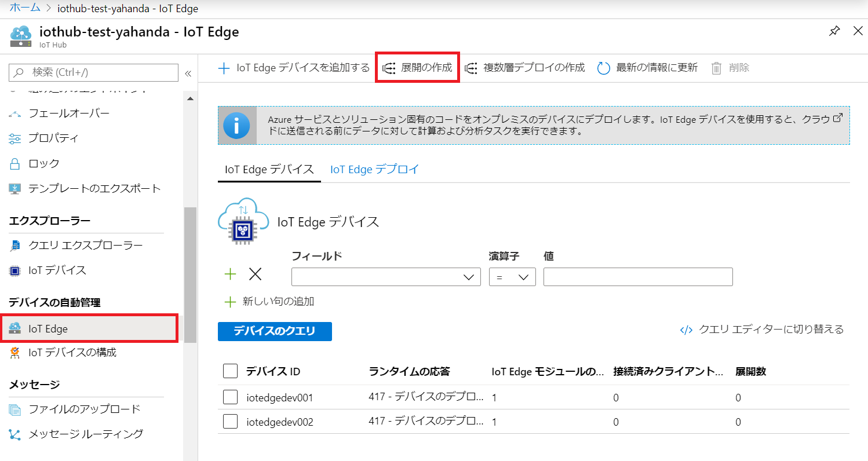The image size is (868, 461).
Task: Click in the 値 input field
Action: [x=638, y=277]
